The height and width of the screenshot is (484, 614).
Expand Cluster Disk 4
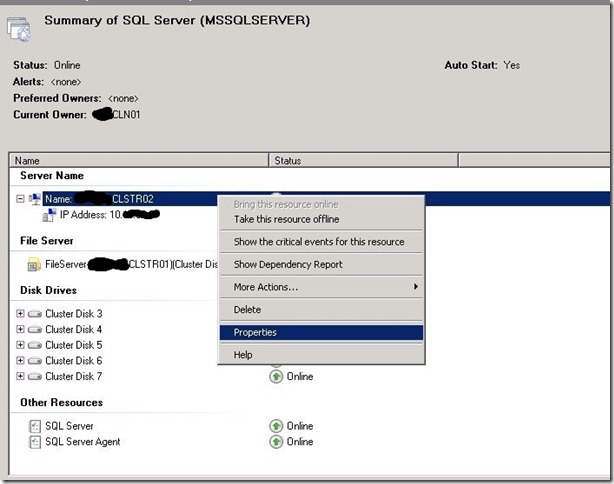click(x=20, y=329)
